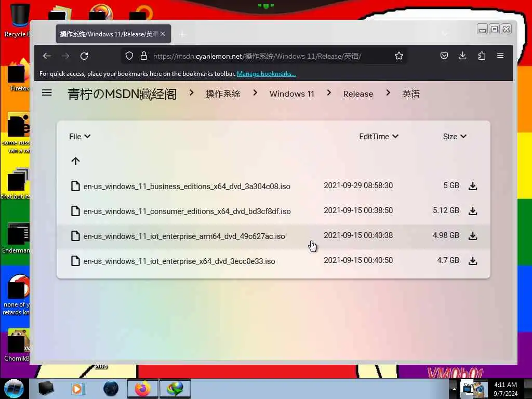Image resolution: width=532 pixels, height=399 pixels.
Task: Go back to the previous page
Action: pos(47,56)
